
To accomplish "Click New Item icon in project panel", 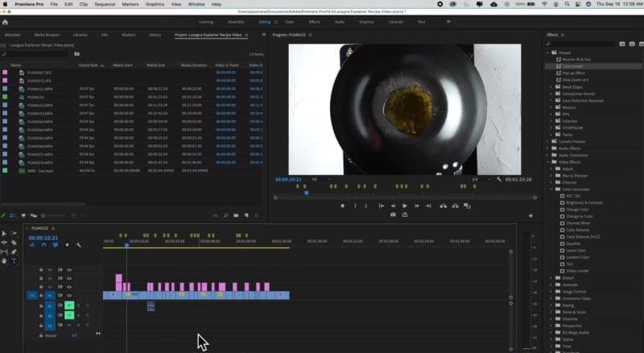I will (x=246, y=215).
